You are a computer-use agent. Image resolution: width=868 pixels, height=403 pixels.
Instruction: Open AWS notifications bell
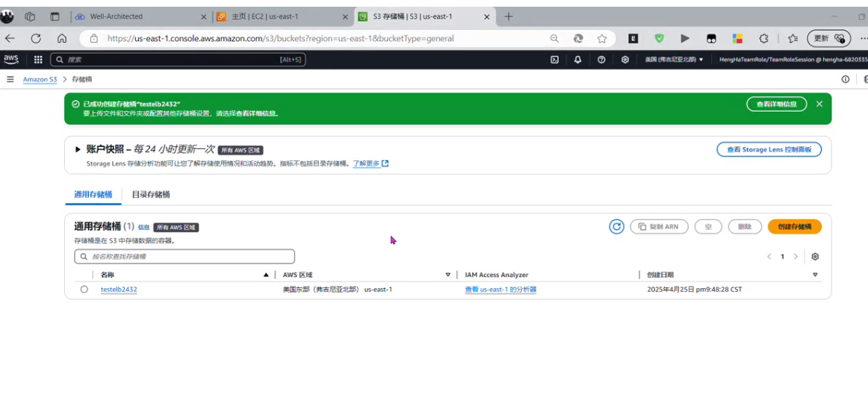578,60
